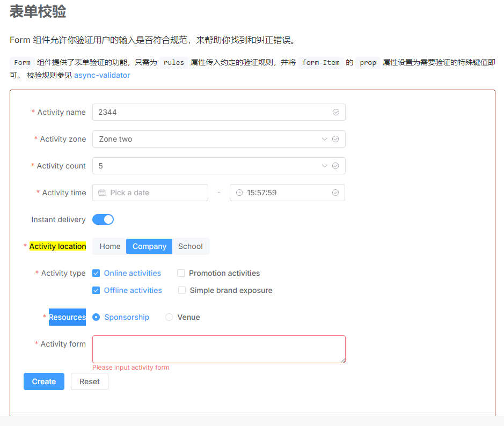Image resolution: width=504 pixels, height=426 pixels.
Task: Choose Company as activity location
Action: (x=149, y=246)
